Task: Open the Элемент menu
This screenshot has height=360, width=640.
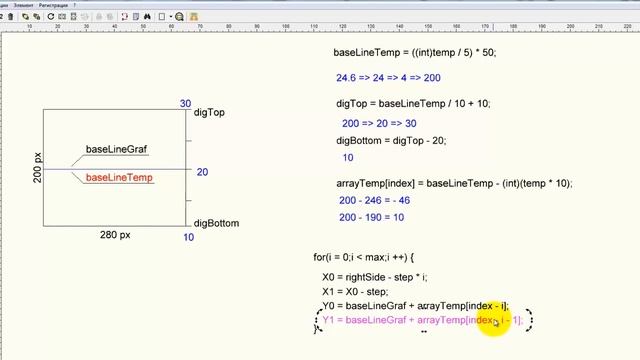Action: tap(23, 5)
